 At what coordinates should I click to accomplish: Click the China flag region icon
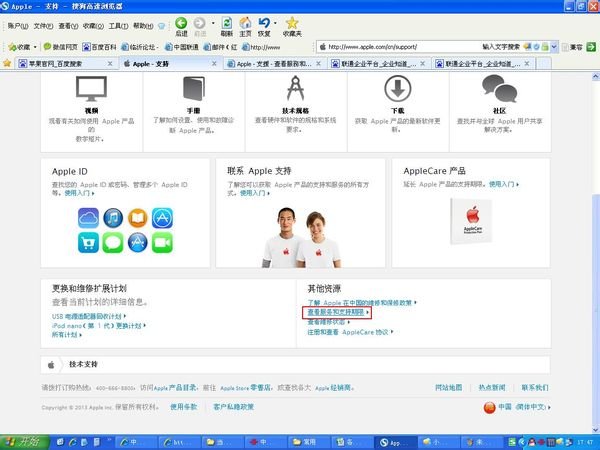[x=489, y=408]
